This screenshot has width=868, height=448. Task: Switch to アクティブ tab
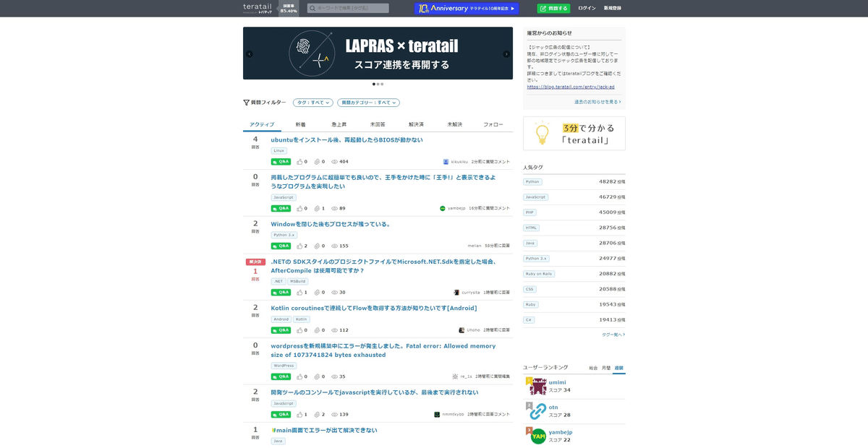coord(262,124)
